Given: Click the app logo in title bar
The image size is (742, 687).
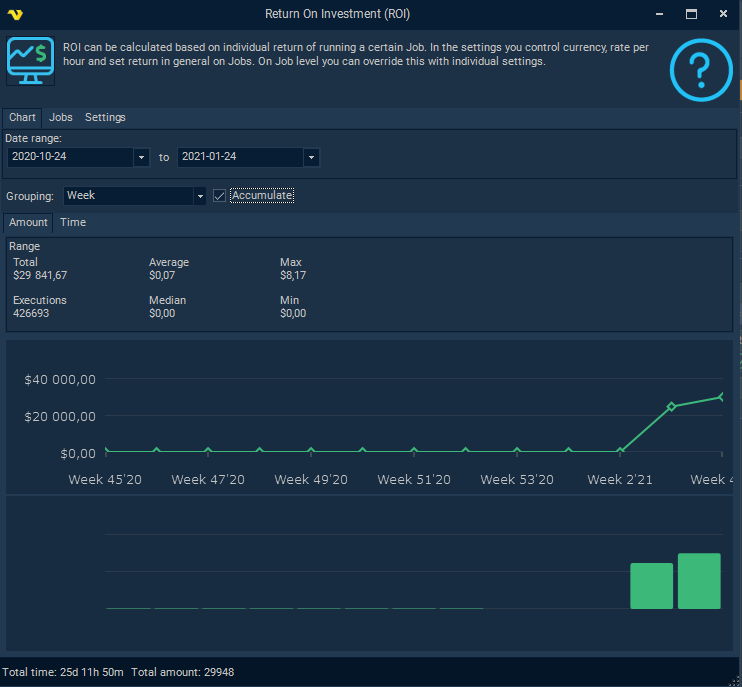Looking at the screenshot, I should click(x=15, y=14).
